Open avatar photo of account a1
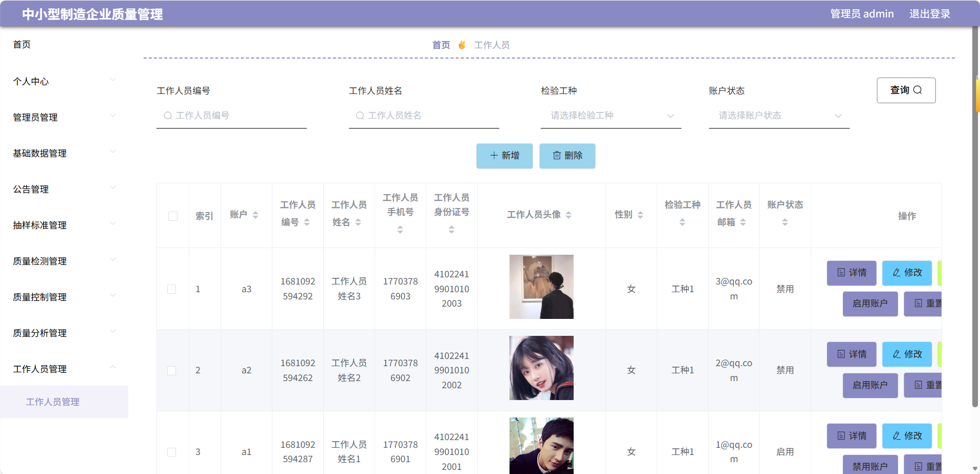Viewport: 980px width, 474px height. tap(541, 445)
